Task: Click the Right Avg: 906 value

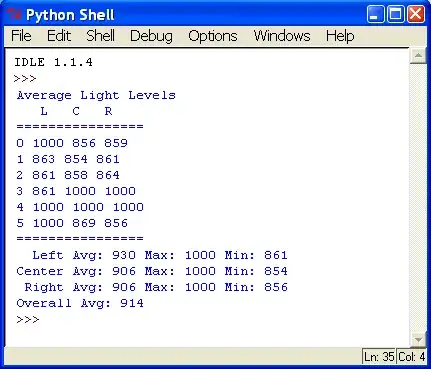Action: (x=124, y=287)
